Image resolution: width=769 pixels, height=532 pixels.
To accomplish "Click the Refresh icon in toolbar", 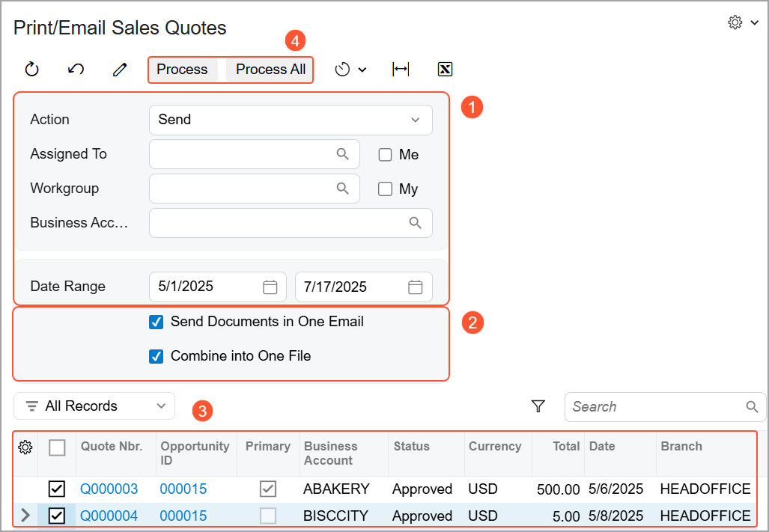I will click(x=31, y=70).
